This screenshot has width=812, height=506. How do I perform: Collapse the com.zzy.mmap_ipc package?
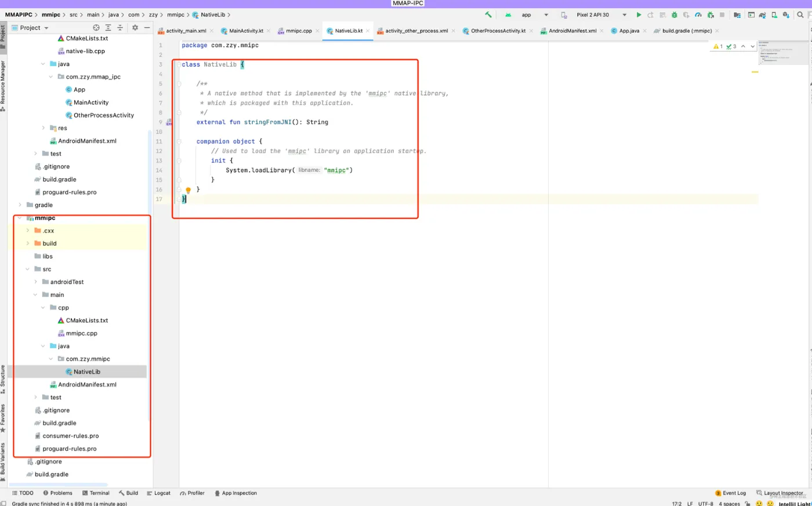[50, 77]
